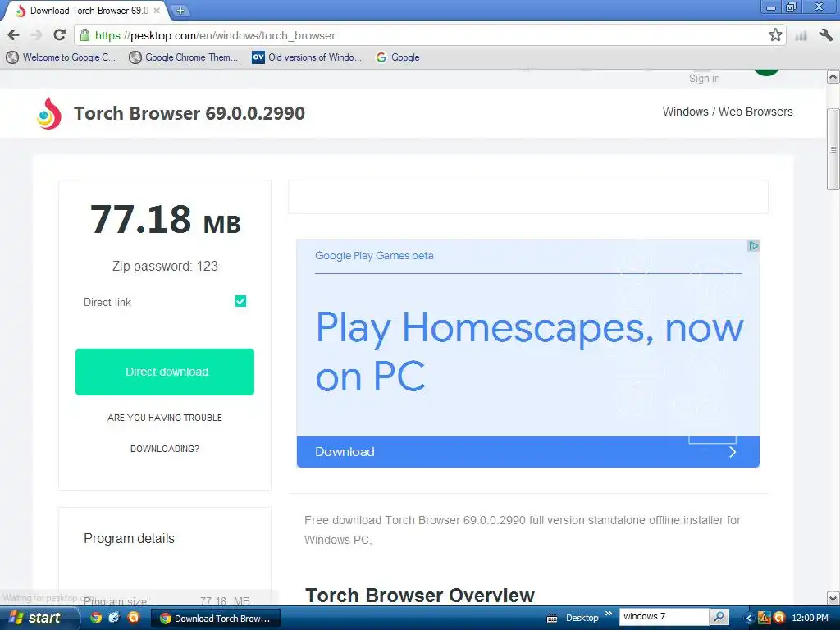Click the chevron arrow on the ad Download bar
The width and height of the screenshot is (840, 630).
tap(733, 452)
